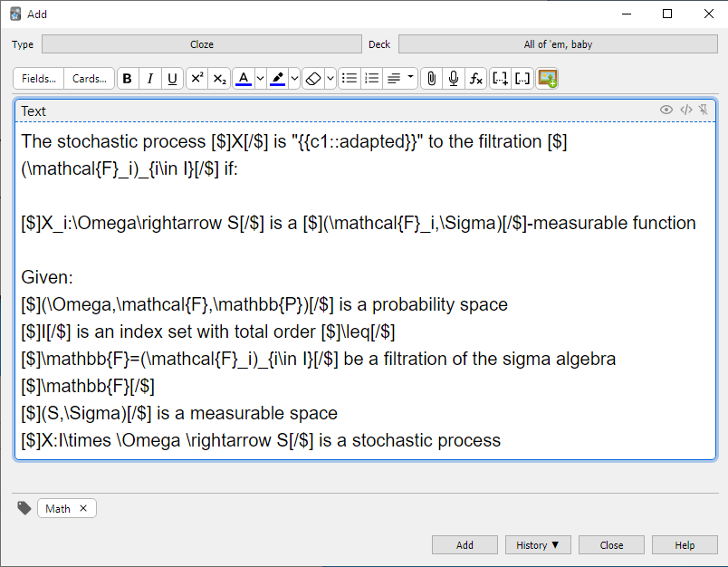Apply italic formatting
This screenshot has height=567, width=728.
[x=149, y=79]
